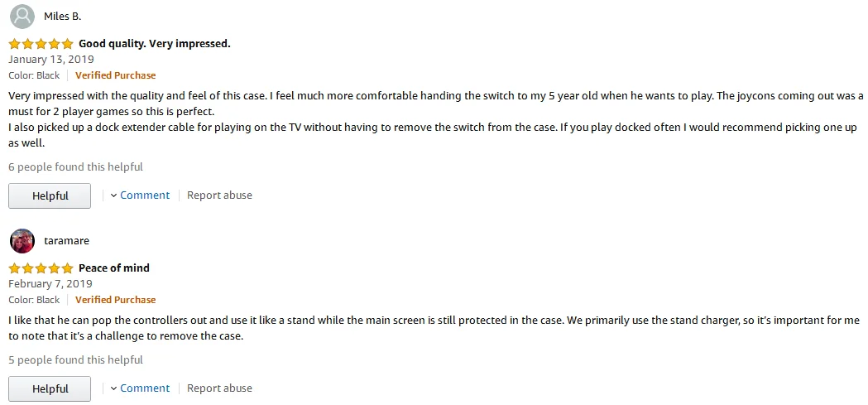Click five-star rating on Miles B. review
This screenshot has height=405, width=868.
[41, 44]
